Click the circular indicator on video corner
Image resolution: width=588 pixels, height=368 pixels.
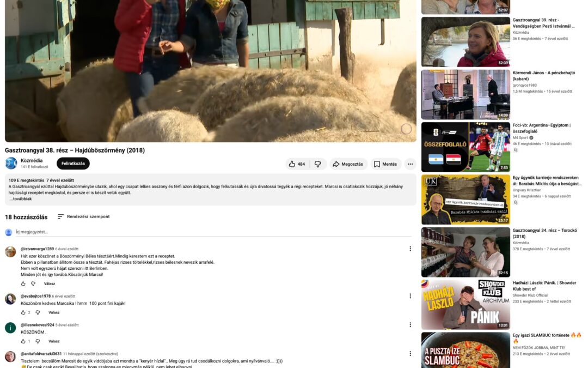click(406, 129)
